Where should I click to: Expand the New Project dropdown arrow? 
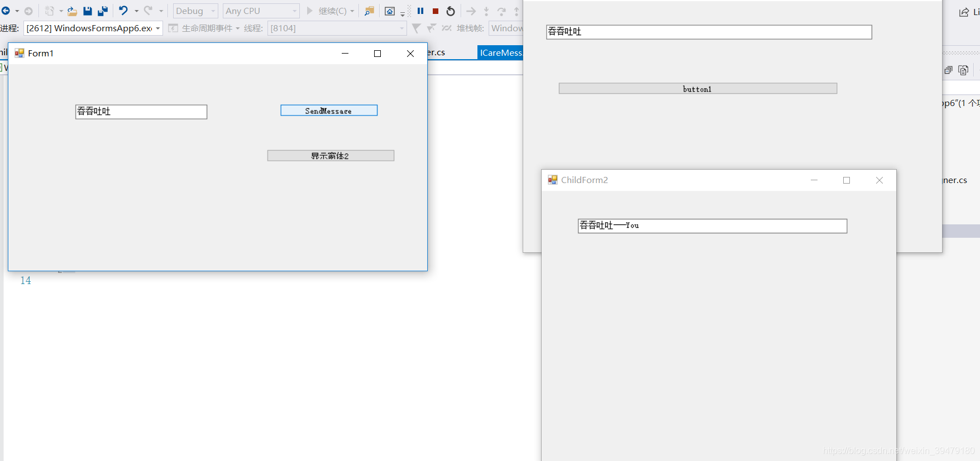[61, 11]
